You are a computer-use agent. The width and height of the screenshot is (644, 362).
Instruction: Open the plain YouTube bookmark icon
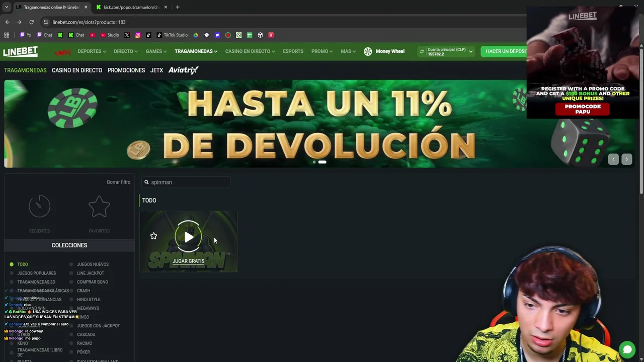(x=92, y=35)
